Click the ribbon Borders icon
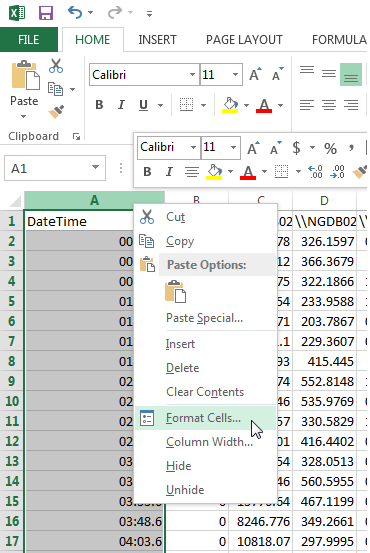370x553 pixels. coord(186,104)
